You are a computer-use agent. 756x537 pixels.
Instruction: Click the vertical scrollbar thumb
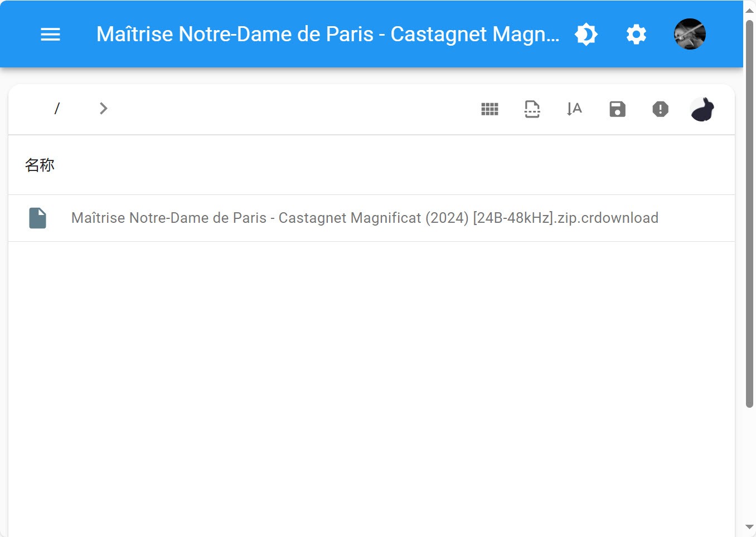[750, 214]
